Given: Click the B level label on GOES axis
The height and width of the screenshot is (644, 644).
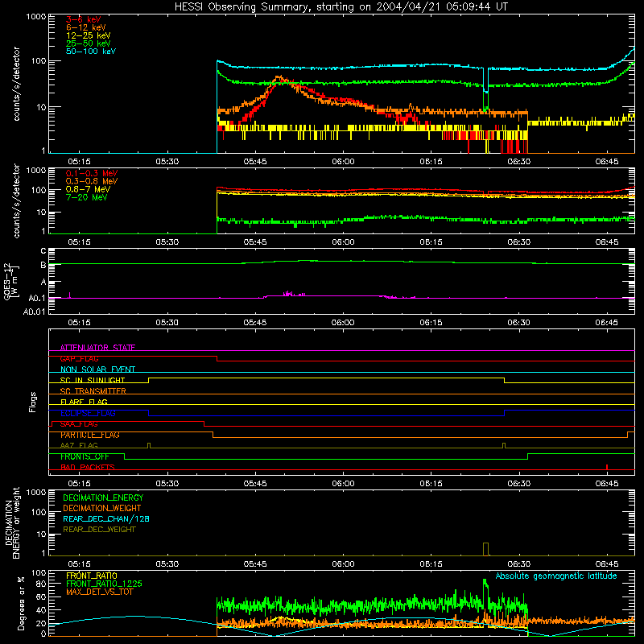Looking at the screenshot, I should coord(43,265).
